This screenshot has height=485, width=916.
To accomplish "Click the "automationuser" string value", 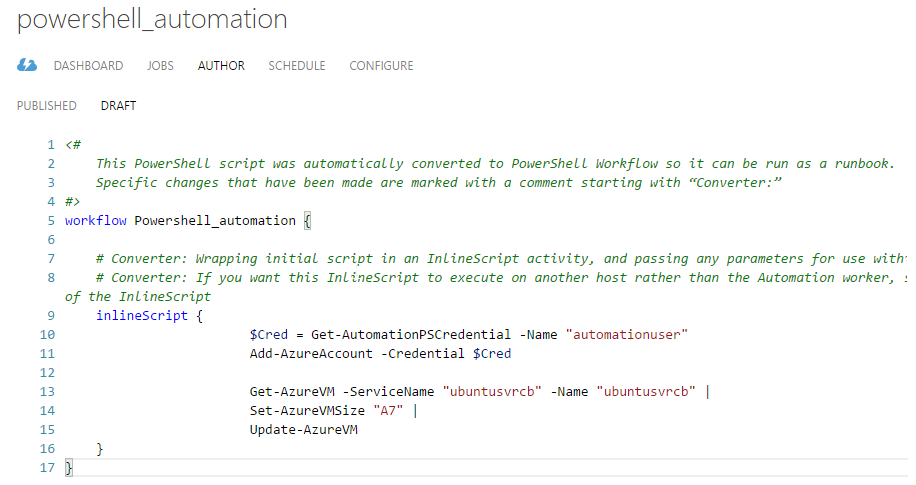I will [x=627, y=335].
